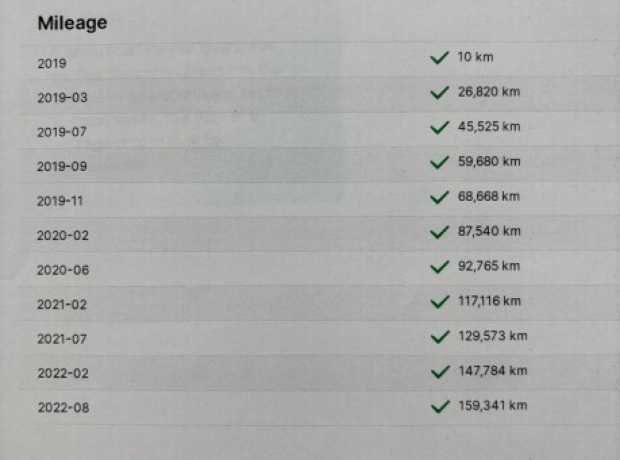Click the checkmark beside 147,784 km
The height and width of the screenshot is (460, 620).
(439, 371)
